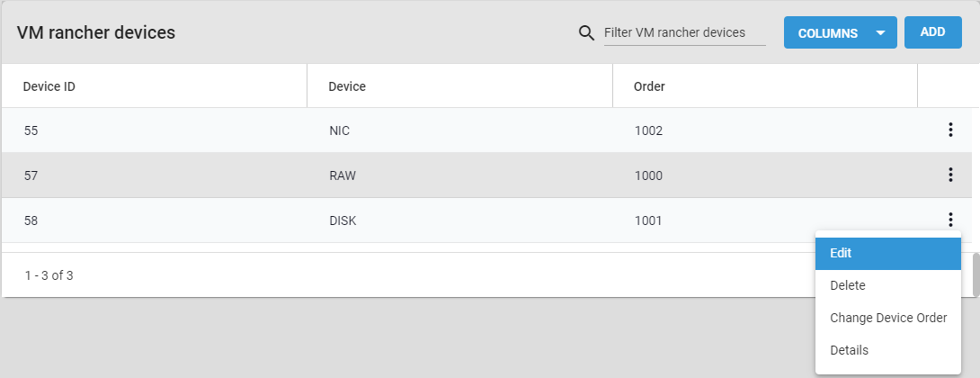Select the row with Device ID 55

pyautogui.click(x=490, y=130)
